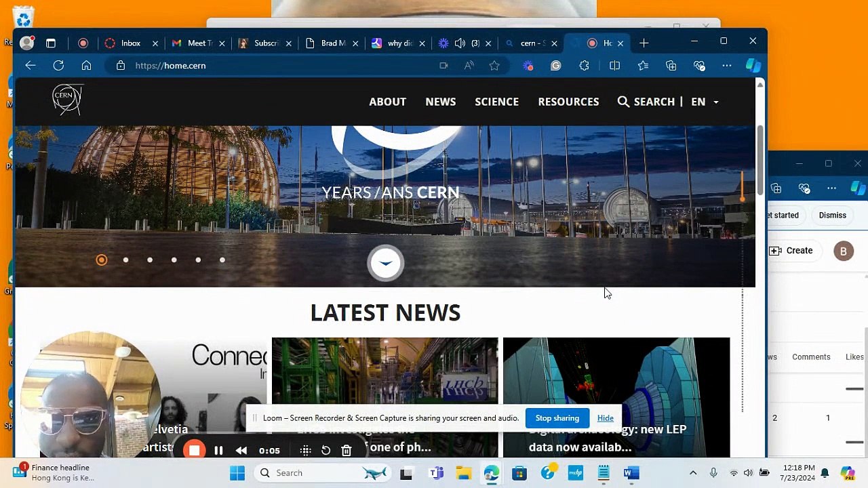The height and width of the screenshot is (488, 868).
Task: Open the Edge profile avatar
Action: 27,43
